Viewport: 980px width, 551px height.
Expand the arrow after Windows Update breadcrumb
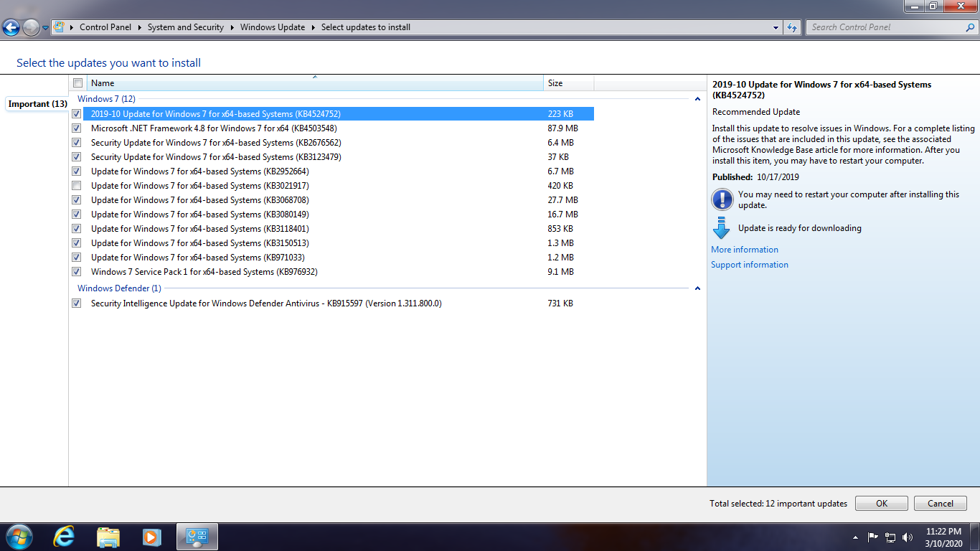click(313, 27)
